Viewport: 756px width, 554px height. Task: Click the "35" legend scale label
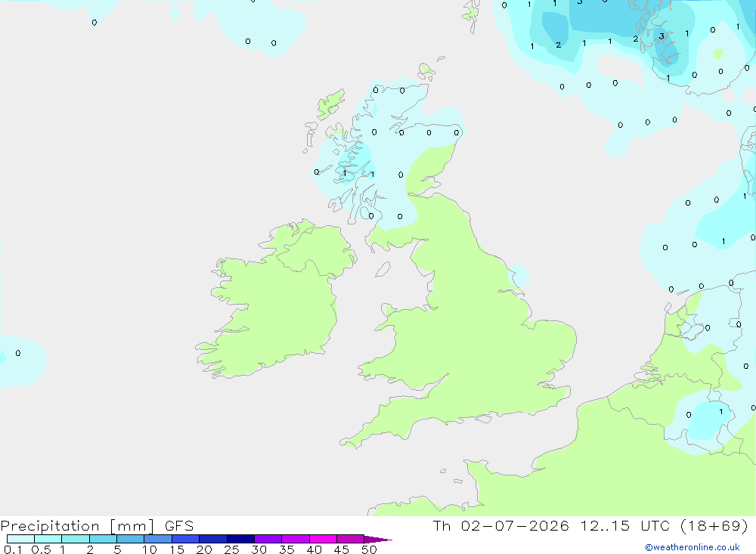pos(287,549)
